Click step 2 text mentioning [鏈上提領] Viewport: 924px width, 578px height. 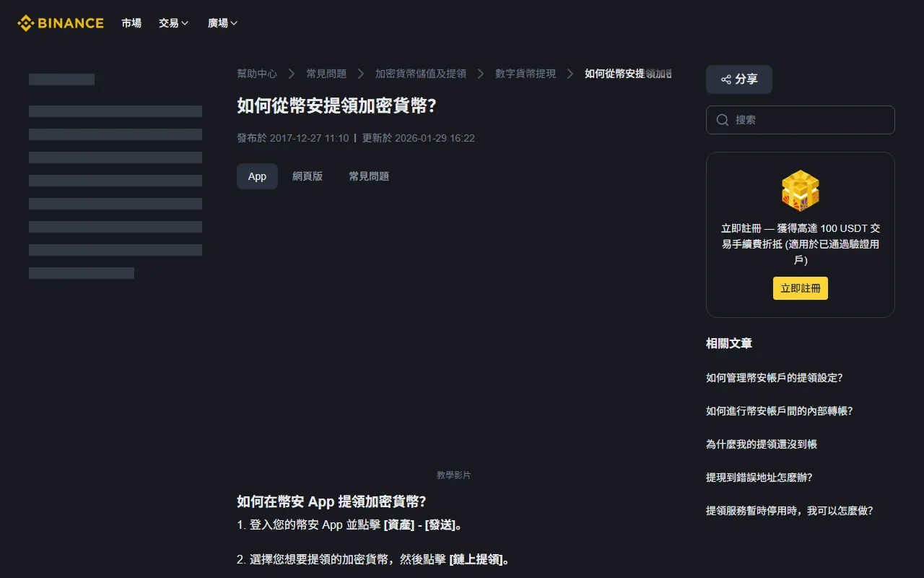point(373,560)
